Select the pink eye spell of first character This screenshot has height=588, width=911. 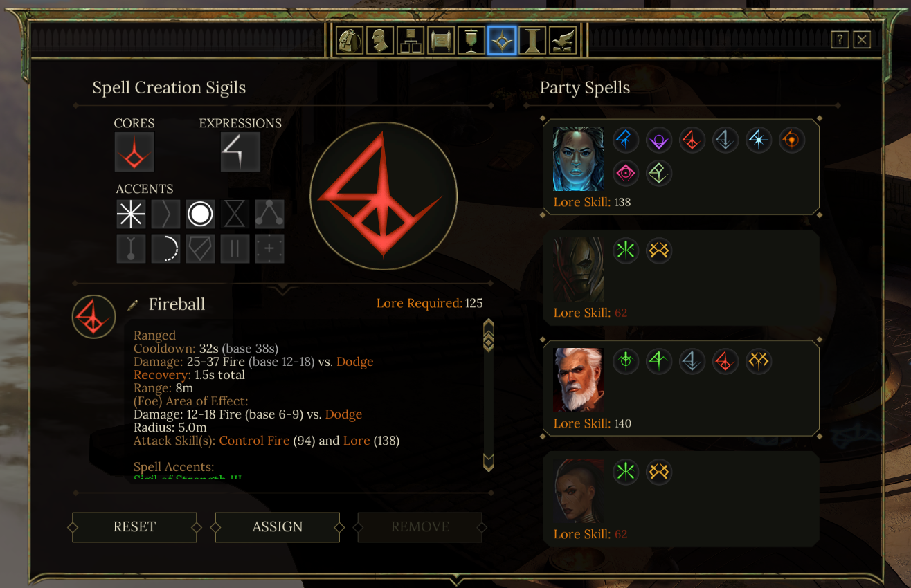point(625,173)
